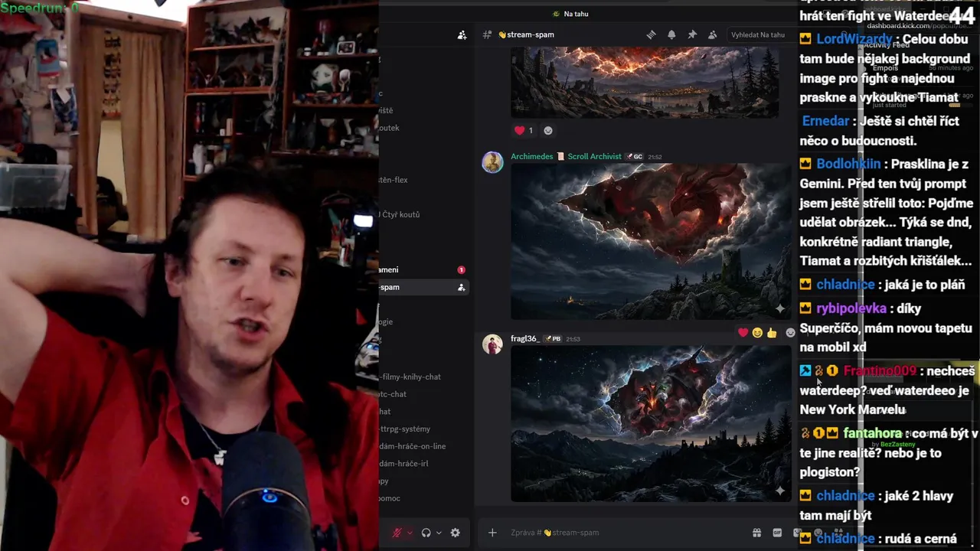
Task: Click Archimedes' avatar
Action: pyautogui.click(x=492, y=162)
